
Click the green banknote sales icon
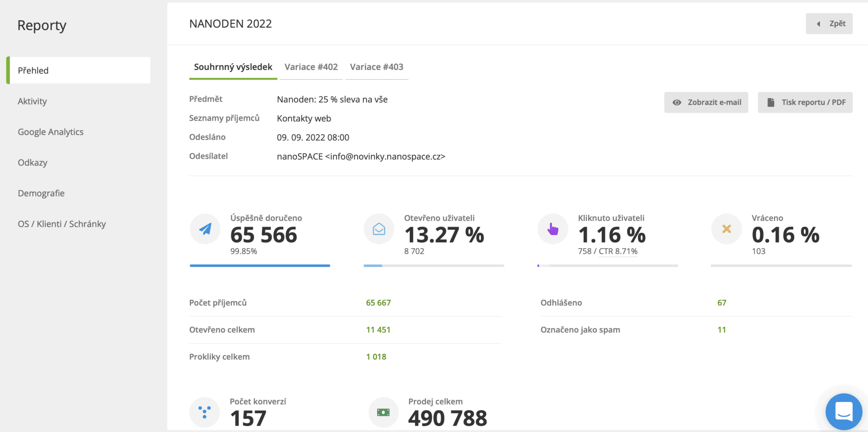click(x=383, y=412)
